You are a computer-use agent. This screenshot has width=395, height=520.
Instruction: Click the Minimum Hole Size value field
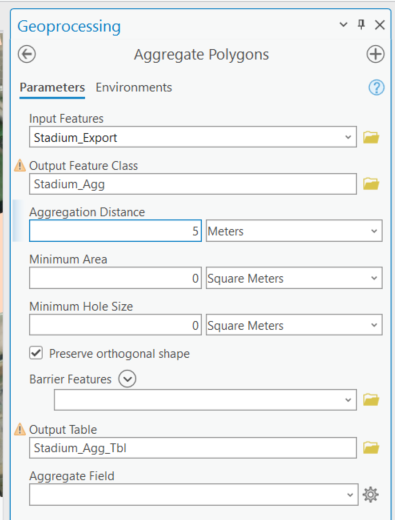115,325
